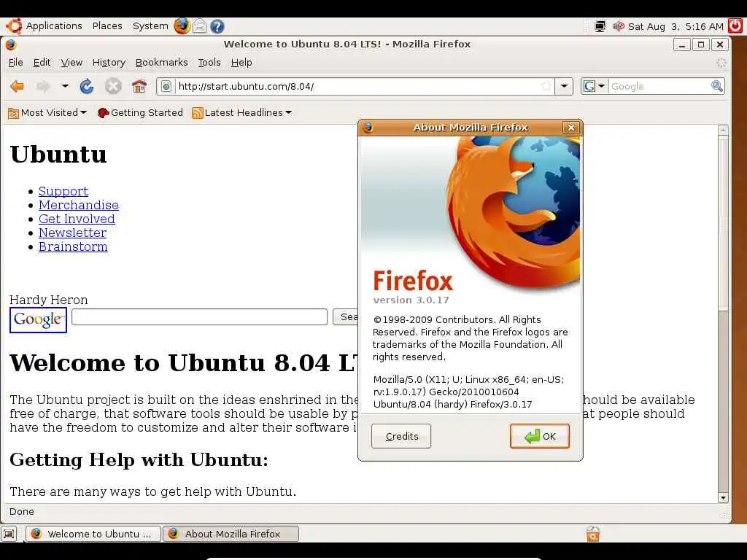Click the magnifier search icon in toolbar
The width and height of the screenshot is (747, 560).
pyautogui.click(x=716, y=86)
